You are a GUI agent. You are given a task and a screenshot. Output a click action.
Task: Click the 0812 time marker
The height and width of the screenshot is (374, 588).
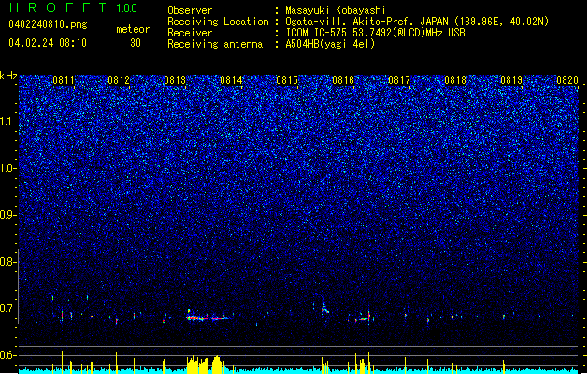[x=119, y=80]
